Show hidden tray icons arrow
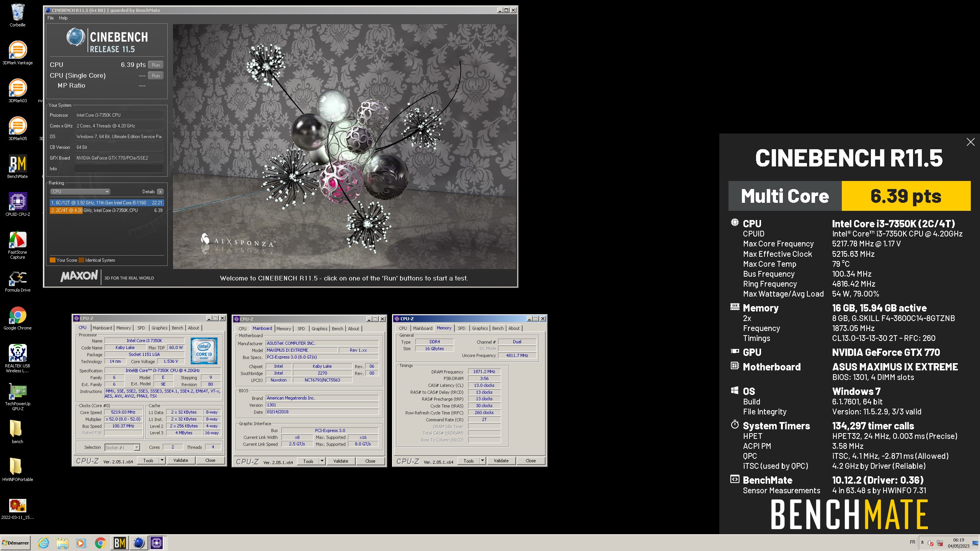The width and height of the screenshot is (980, 551). coord(922,543)
